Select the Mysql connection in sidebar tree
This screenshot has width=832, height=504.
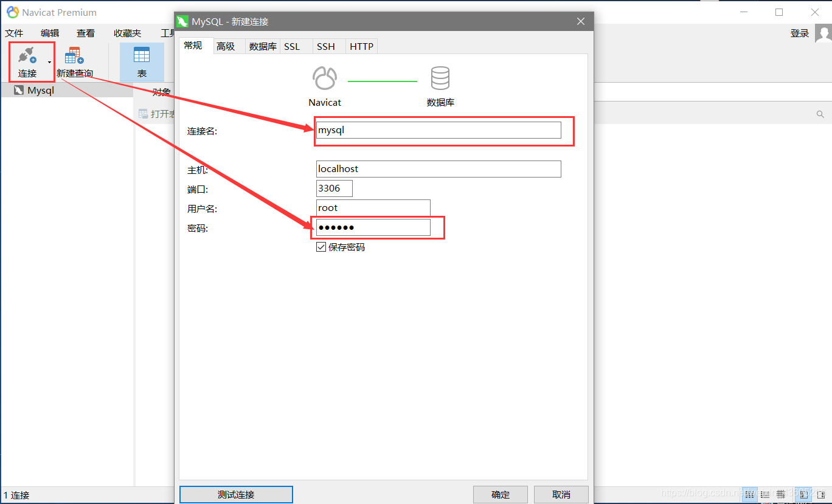point(40,90)
